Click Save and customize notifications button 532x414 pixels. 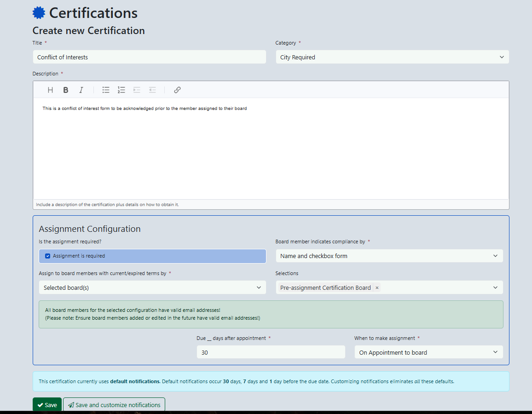114,405
